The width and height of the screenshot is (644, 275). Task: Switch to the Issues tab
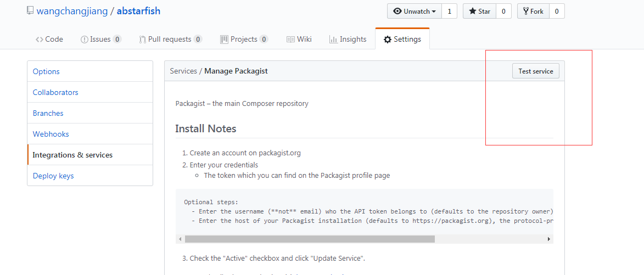[101, 40]
